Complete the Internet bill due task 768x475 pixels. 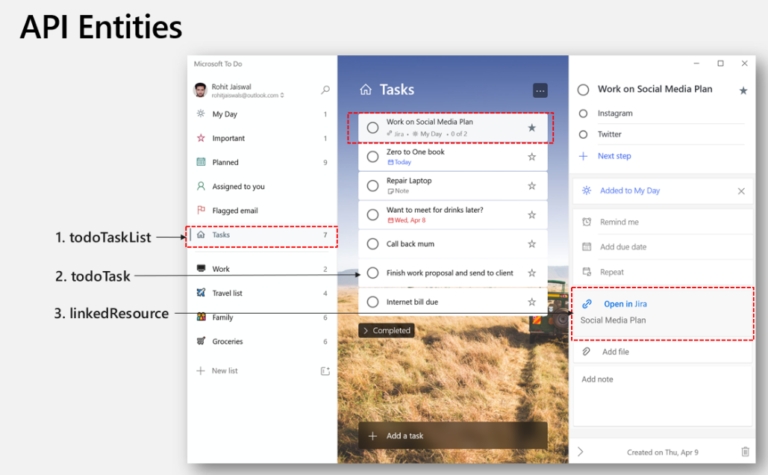coord(373,302)
